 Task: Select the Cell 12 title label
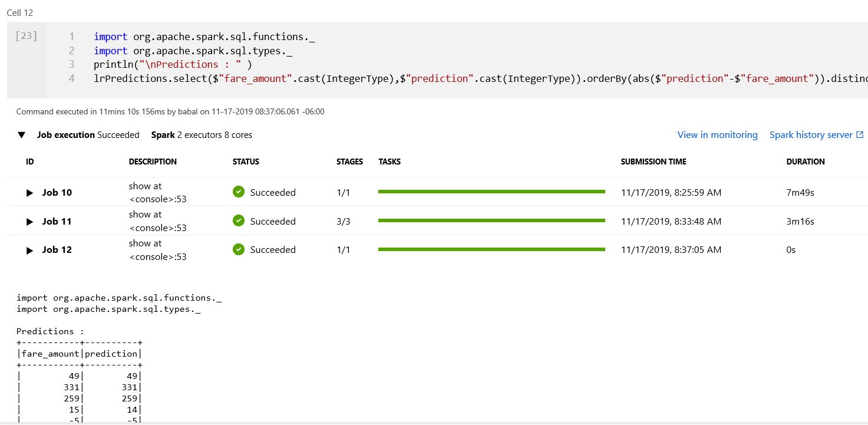pos(19,12)
